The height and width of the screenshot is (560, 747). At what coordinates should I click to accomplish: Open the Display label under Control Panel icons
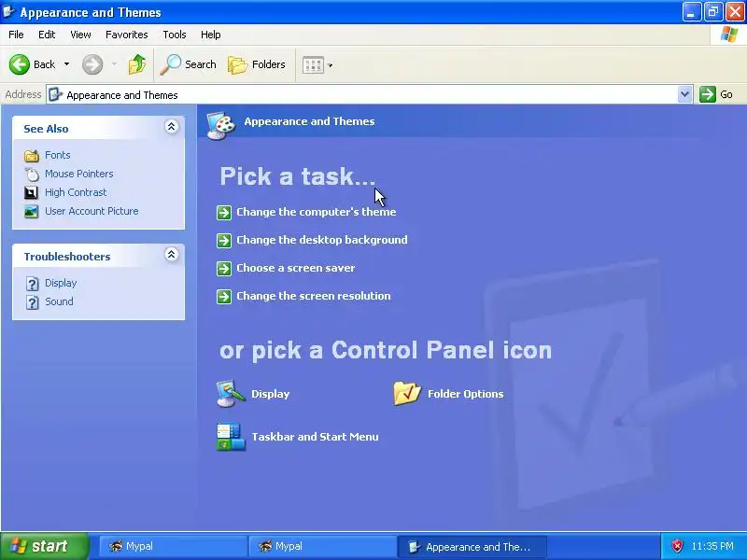(x=271, y=394)
